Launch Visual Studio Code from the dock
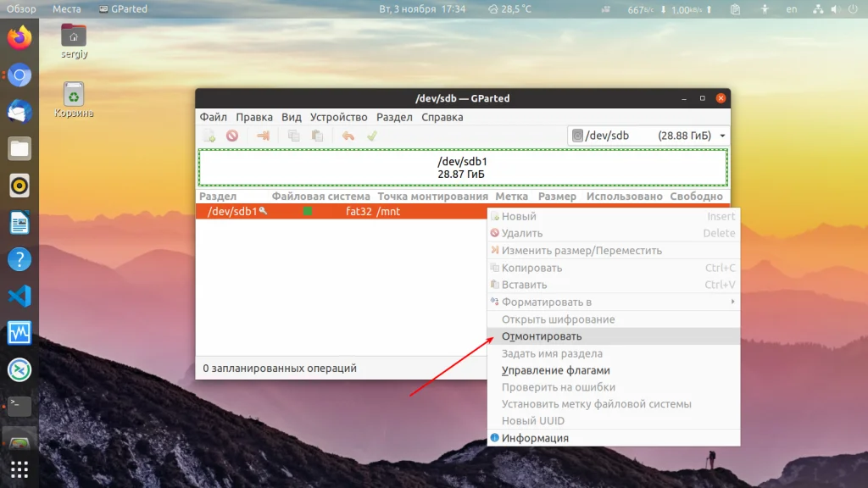The height and width of the screenshot is (488, 868). 19,296
